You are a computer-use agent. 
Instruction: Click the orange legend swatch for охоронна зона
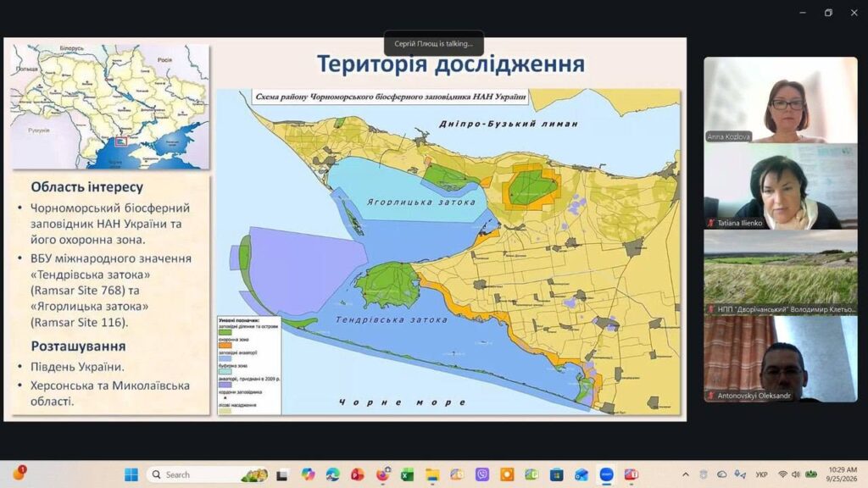click(225, 346)
